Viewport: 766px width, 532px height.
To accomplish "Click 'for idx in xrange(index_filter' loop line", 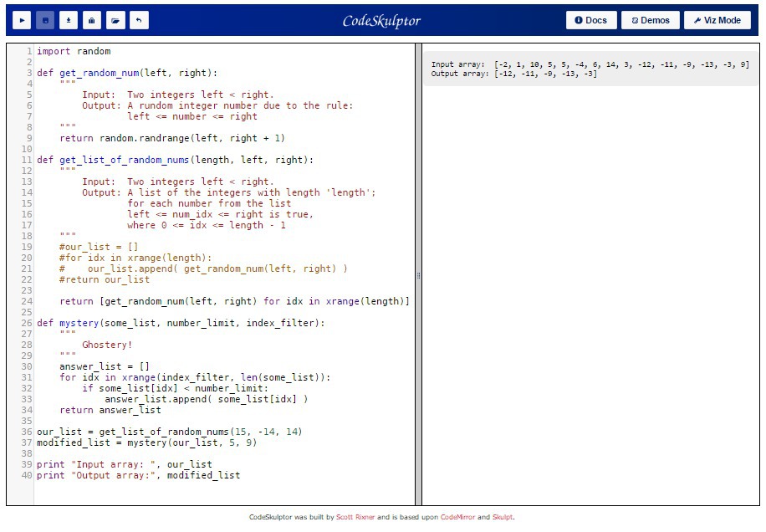I will 195,377.
